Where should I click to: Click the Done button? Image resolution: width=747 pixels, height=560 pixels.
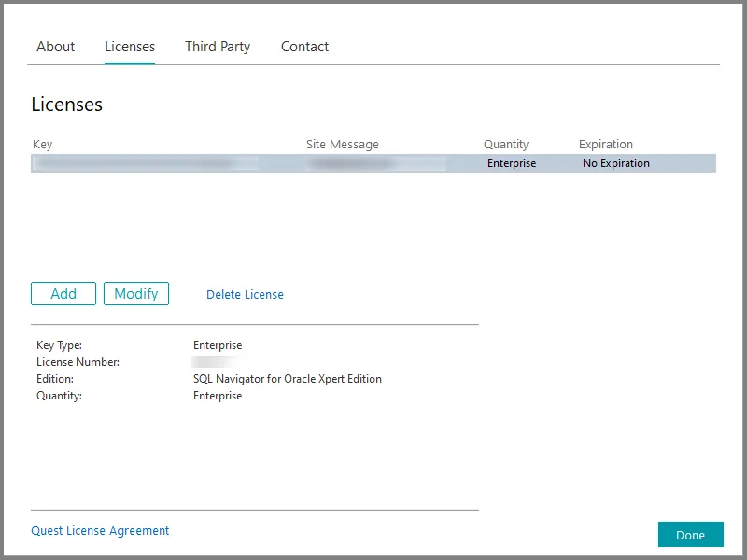(x=691, y=535)
